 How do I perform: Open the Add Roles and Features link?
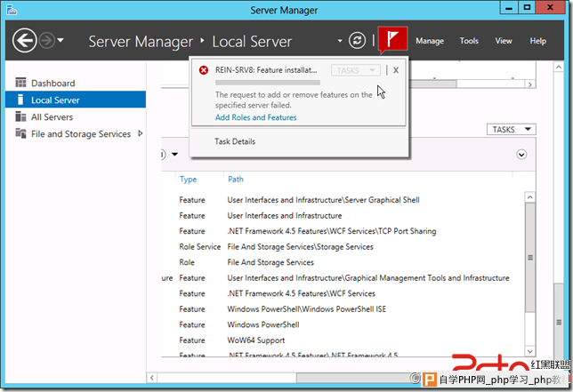[256, 117]
